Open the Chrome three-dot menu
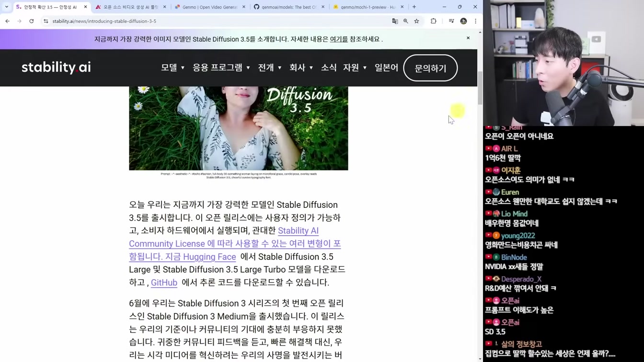The height and width of the screenshot is (362, 644). click(475, 21)
